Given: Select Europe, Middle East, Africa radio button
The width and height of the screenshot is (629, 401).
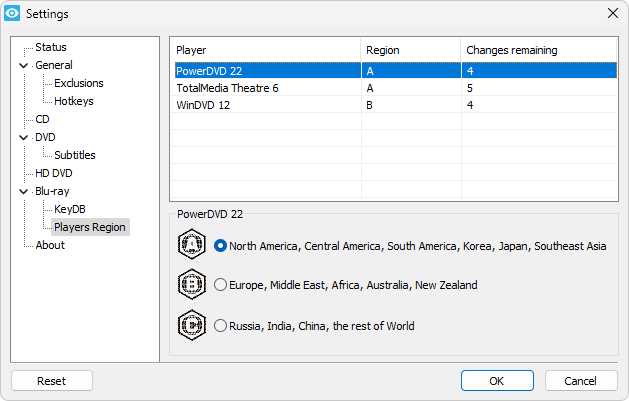Looking at the screenshot, I should (x=221, y=285).
